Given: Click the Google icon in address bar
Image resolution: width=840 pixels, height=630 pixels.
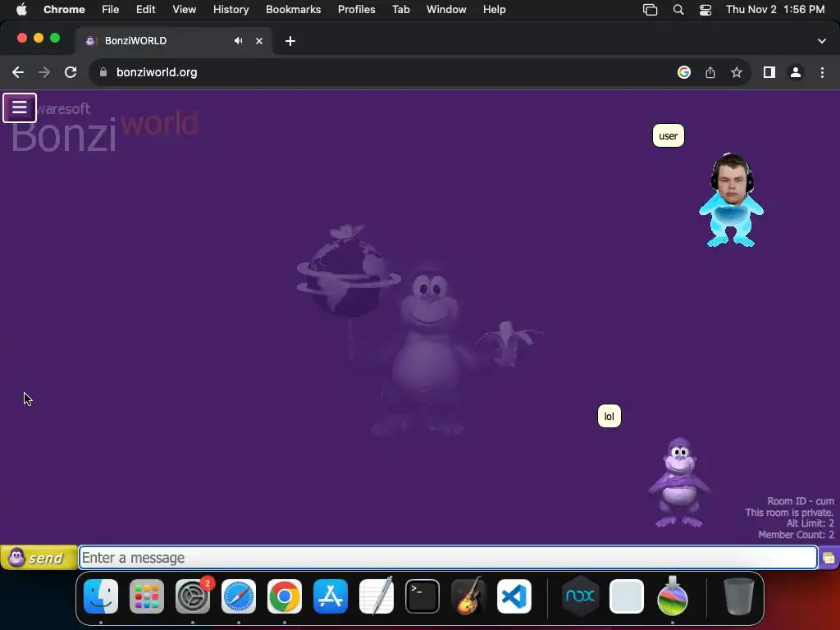Looking at the screenshot, I should [684, 72].
